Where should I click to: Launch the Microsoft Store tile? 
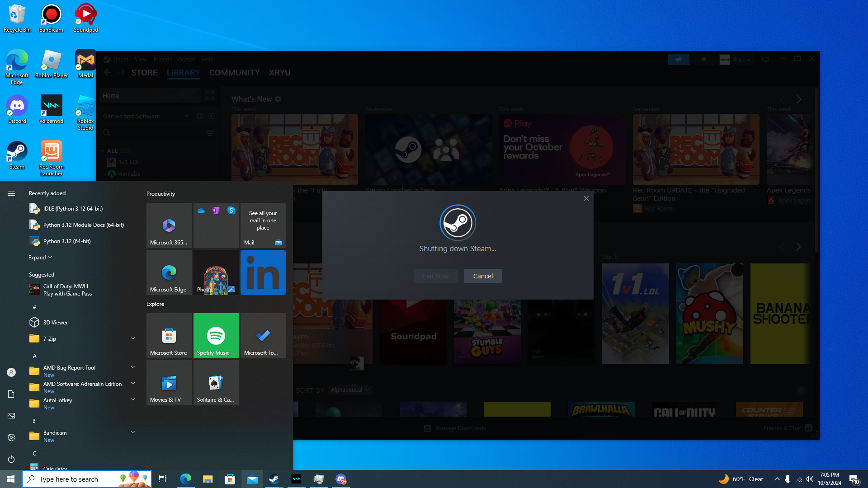tap(169, 336)
